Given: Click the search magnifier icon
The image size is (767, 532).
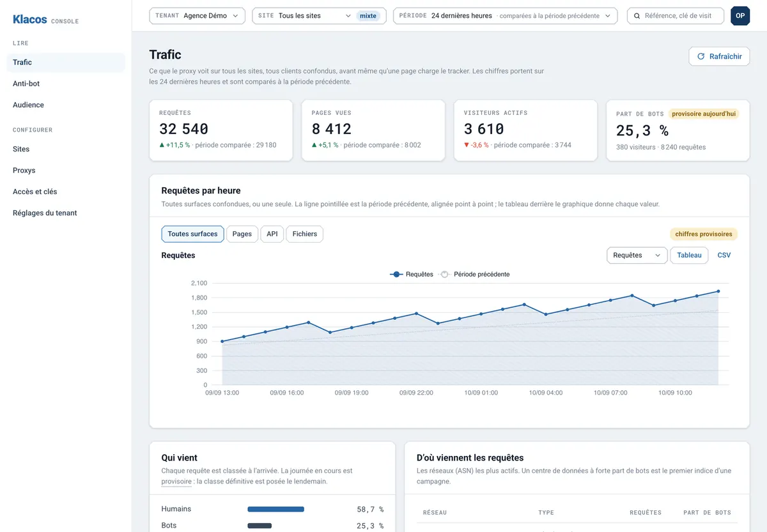Looking at the screenshot, I should 637,16.
